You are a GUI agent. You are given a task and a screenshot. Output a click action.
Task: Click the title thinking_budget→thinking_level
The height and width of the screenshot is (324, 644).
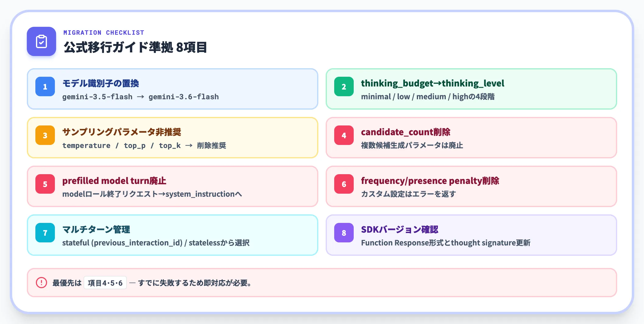(x=433, y=83)
